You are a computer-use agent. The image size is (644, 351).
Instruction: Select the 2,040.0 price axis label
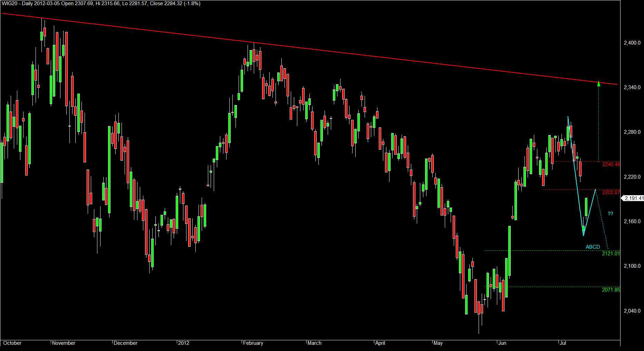pyautogui.click(x=632, y=311)
